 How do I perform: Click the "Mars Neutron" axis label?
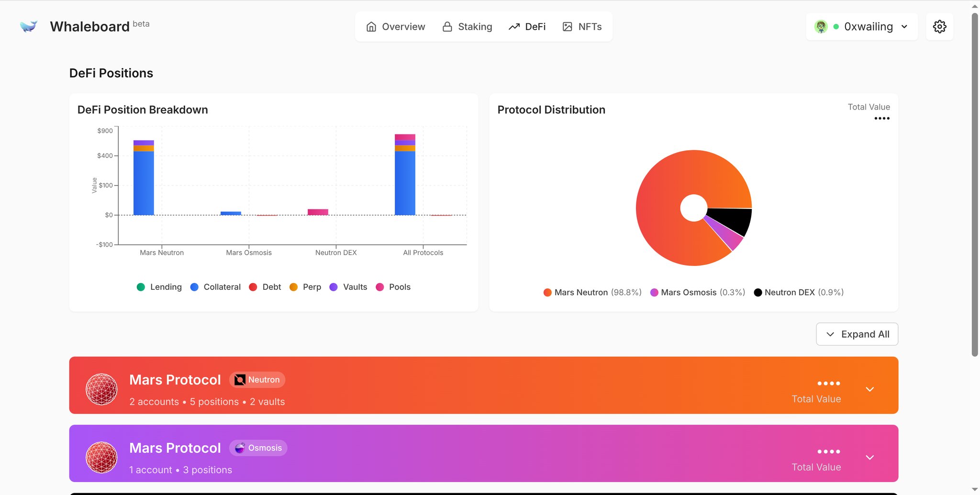pos(162,253)
